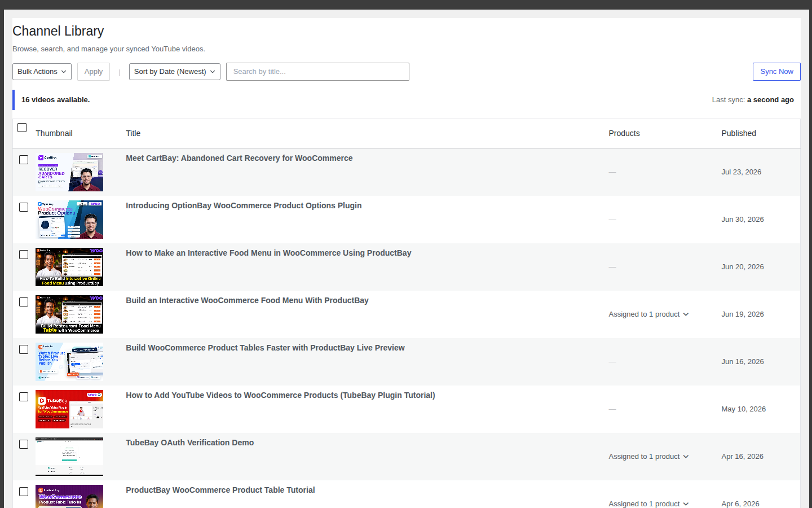Click title How to Make an Interactive Food Menu
The image size is (812, 508).
[x=268, y=253]
